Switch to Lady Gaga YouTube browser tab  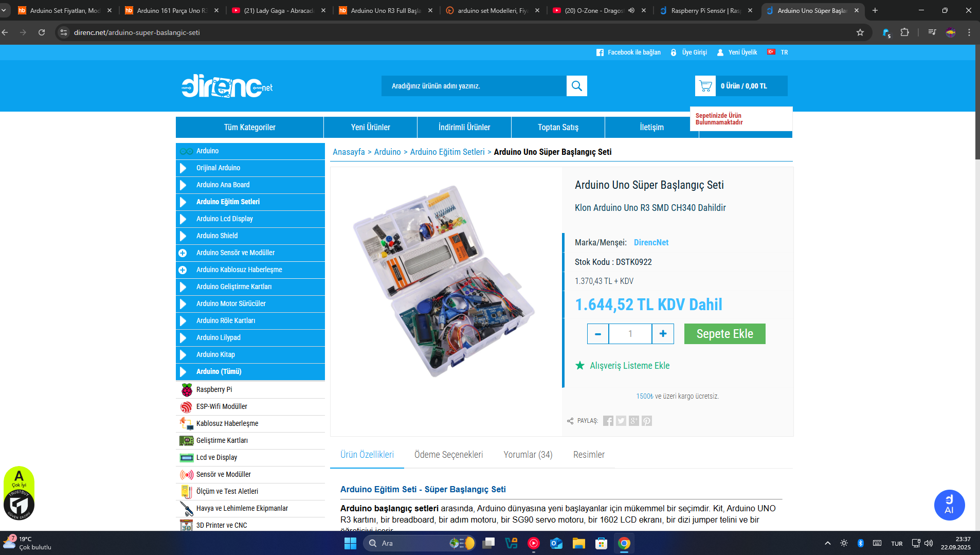[278, 10]
